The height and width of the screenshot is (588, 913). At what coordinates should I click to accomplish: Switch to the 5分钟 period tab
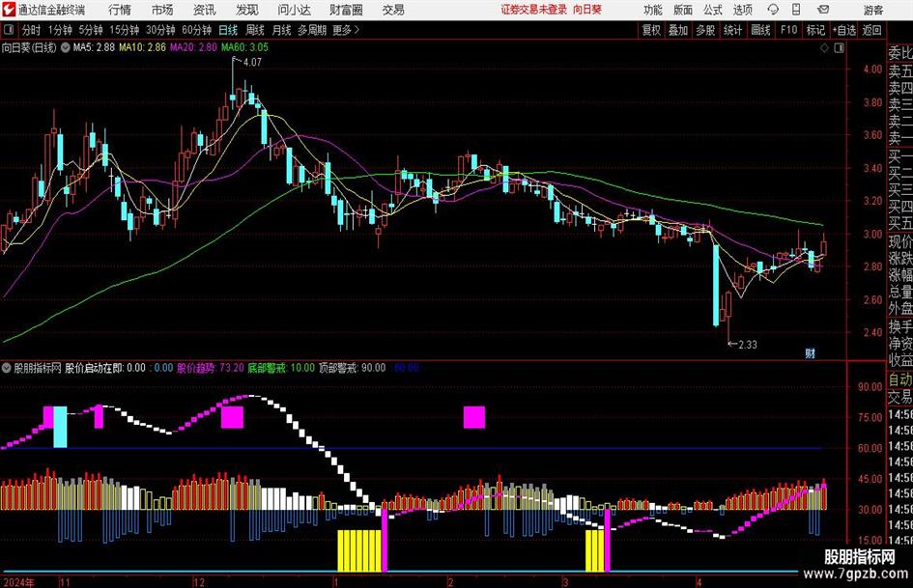click(91, 30)
